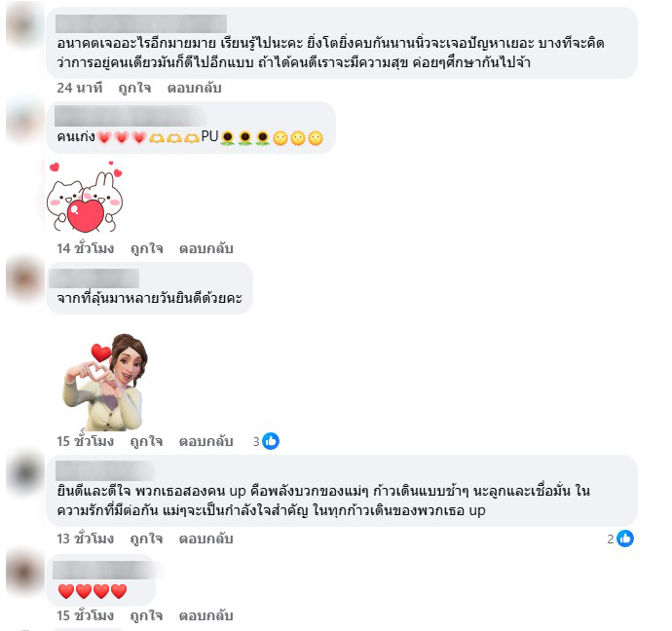Click ตอบกลับ under the 13 ชั่วโมง comment

206,538
